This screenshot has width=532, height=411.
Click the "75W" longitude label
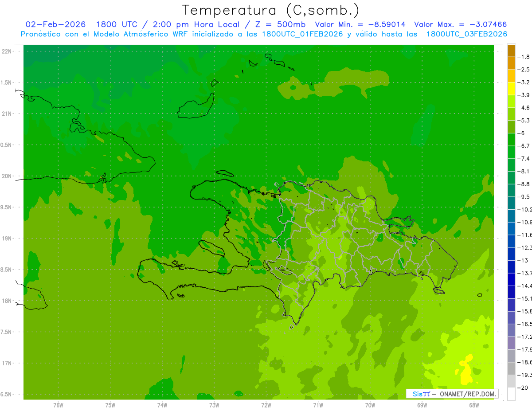(110, 405)
